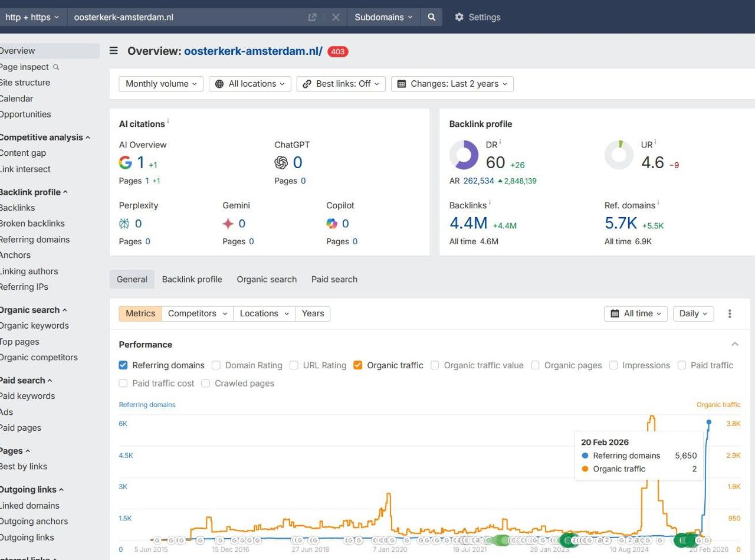Open the three-dot chart options menu

click(730, 313)
